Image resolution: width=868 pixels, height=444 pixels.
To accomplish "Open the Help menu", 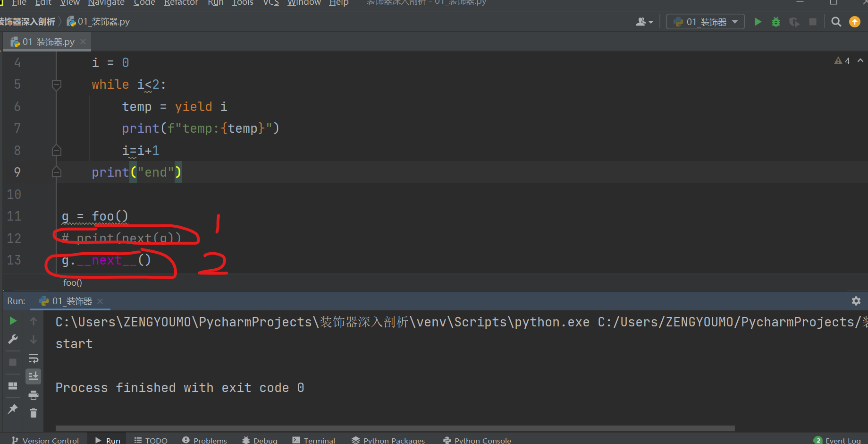I will coord(339,3).
